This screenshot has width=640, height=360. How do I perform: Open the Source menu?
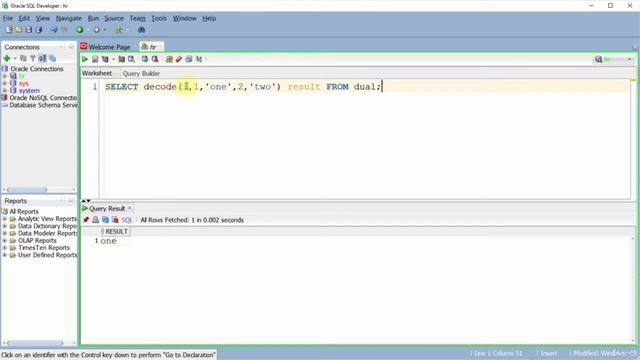coord(114,18)
